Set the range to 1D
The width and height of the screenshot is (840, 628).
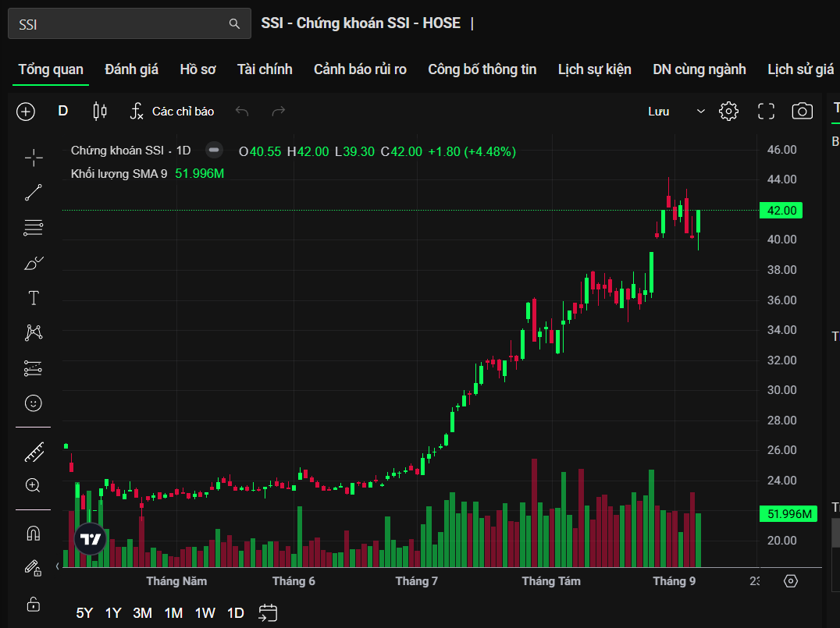[x=236, y=613]
